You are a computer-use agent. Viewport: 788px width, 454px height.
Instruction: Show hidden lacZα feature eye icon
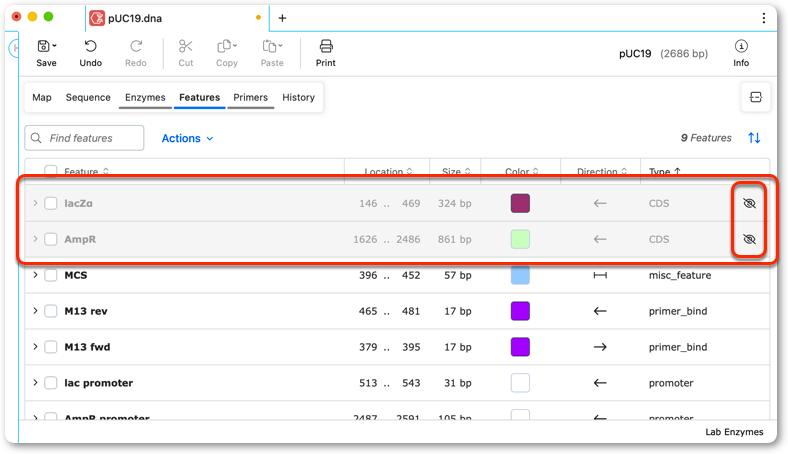(x=749, y=203)
